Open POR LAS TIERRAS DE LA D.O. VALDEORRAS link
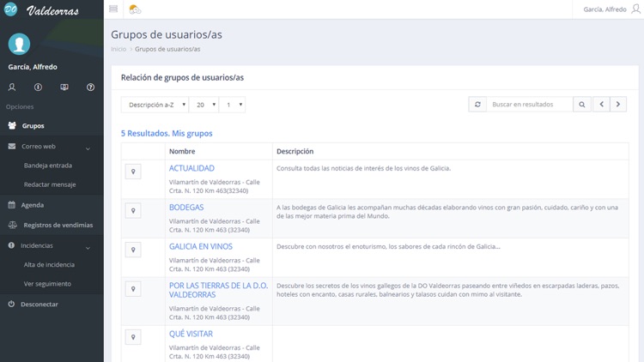This screenshot has width=644, height=362. (218, 290)
